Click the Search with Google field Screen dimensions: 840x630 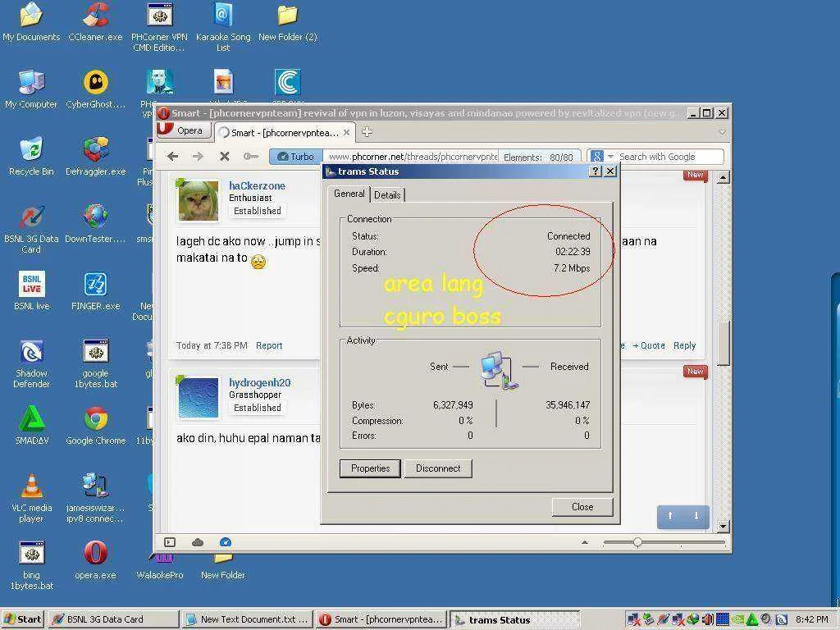pyautogui.click(x=669, y=157)
